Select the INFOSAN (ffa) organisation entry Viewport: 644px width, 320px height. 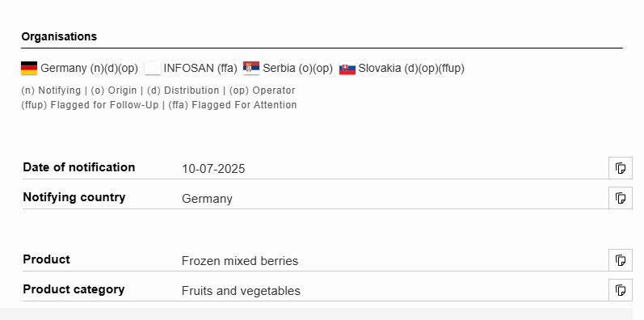pyautogui.click(x=200, y=68)
